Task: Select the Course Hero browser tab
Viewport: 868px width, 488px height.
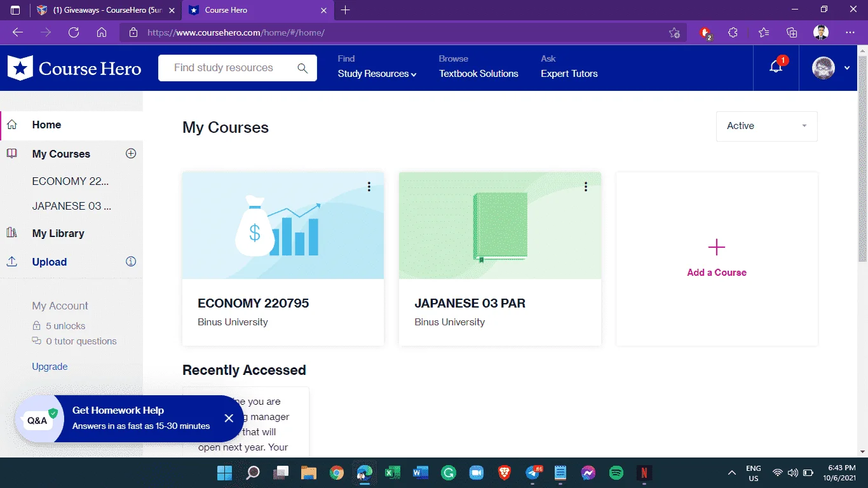Action: click(258, 10)
